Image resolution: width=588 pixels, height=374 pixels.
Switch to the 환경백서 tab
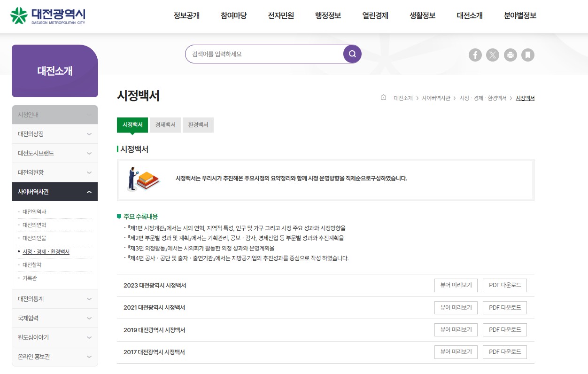pyautogui.click(x=198, y=125)
